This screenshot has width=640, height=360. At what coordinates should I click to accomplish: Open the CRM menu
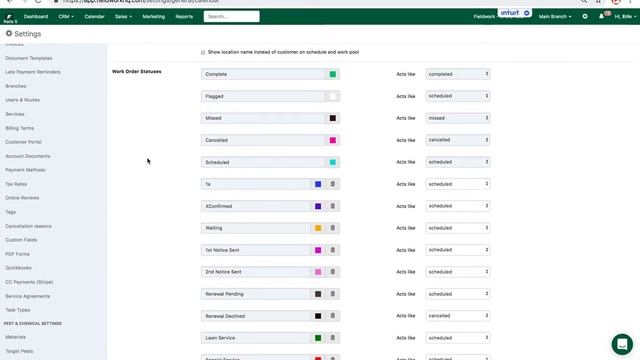pyautogui.click(x=66, y=17)
